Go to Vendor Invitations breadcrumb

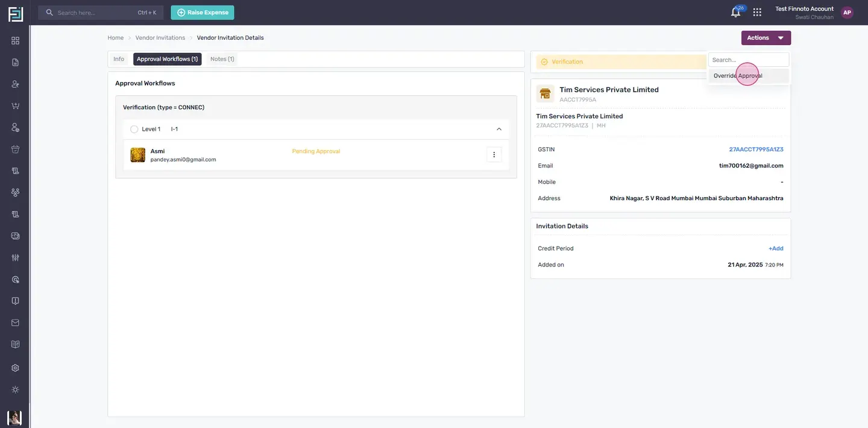point(160,37)
